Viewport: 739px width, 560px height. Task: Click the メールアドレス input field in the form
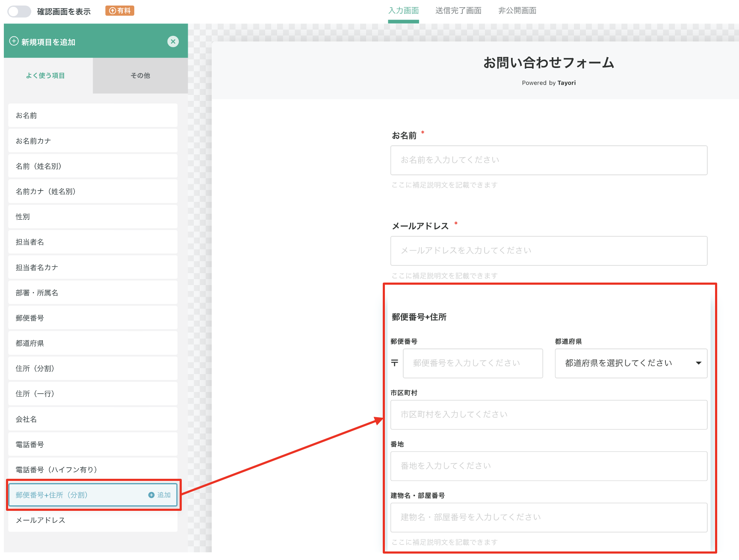[x=549, y=251]
